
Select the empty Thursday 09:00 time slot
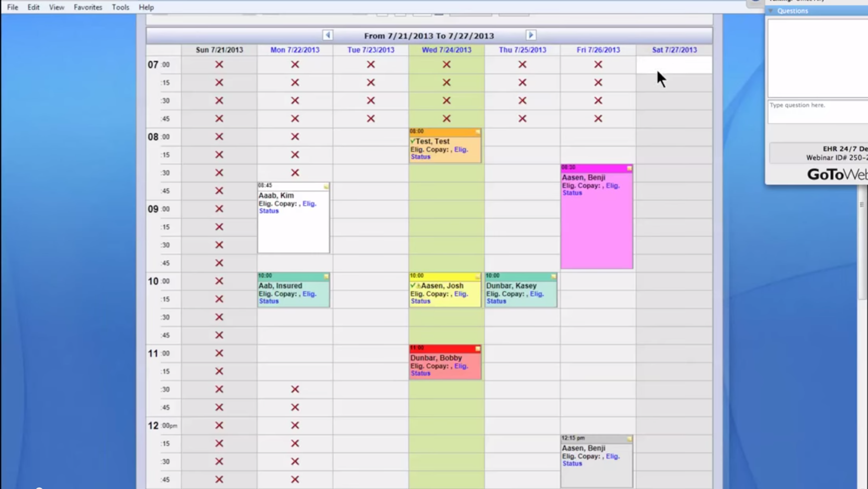pos(522,209)
